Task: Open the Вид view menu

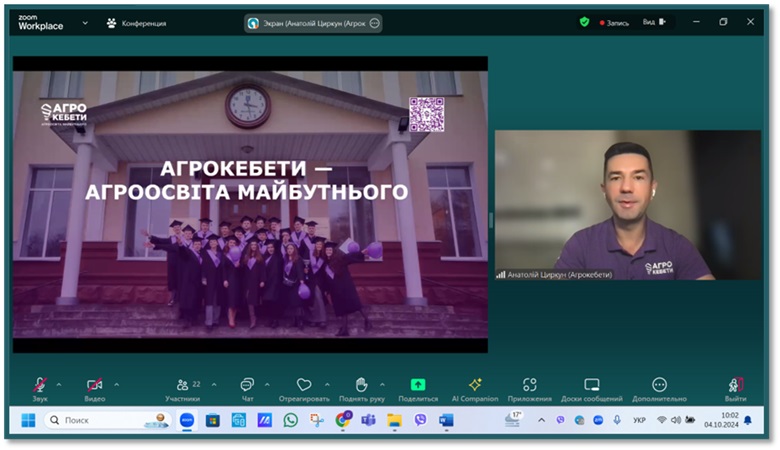Action: 654,22
